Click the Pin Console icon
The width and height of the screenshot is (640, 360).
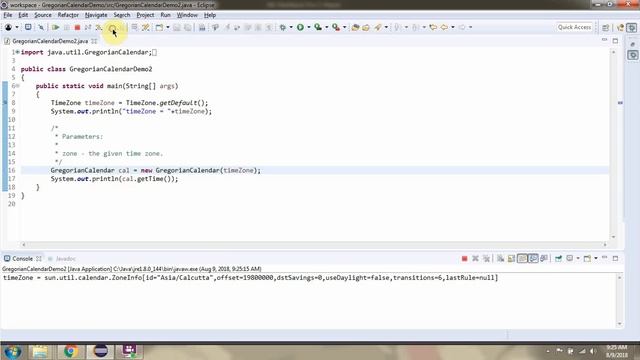pos(558,258)
